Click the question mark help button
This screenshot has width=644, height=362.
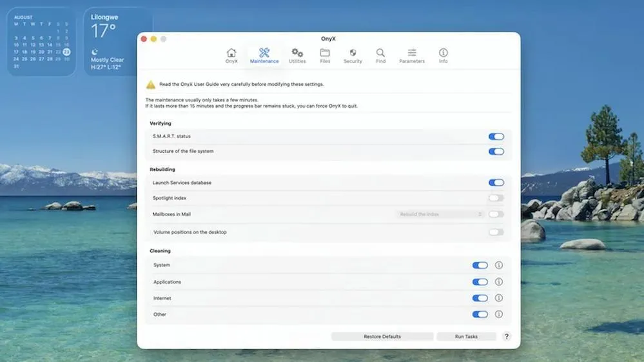(507, 336)
